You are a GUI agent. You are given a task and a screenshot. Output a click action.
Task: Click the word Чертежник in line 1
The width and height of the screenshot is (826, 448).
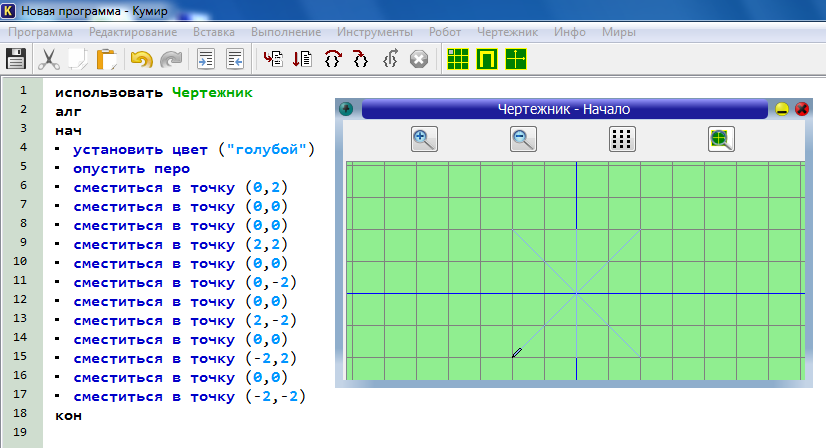(212, 93)
